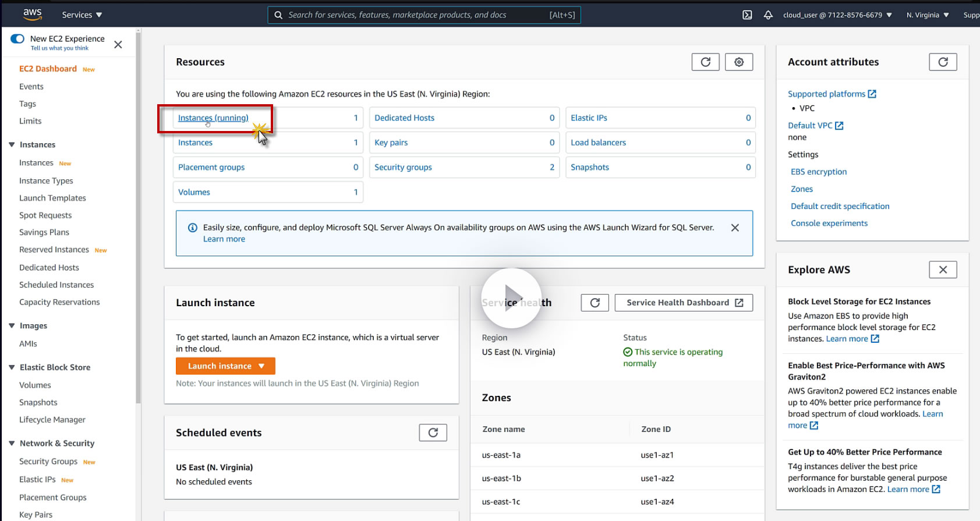Click the AWS logo home icon

[33, 15]
